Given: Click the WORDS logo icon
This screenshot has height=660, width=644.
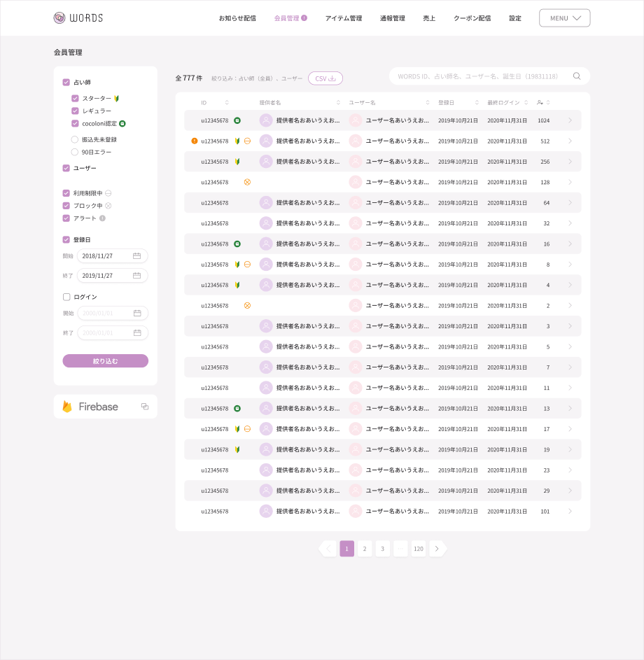Looking at the screenshot, I should coord(59,18).
